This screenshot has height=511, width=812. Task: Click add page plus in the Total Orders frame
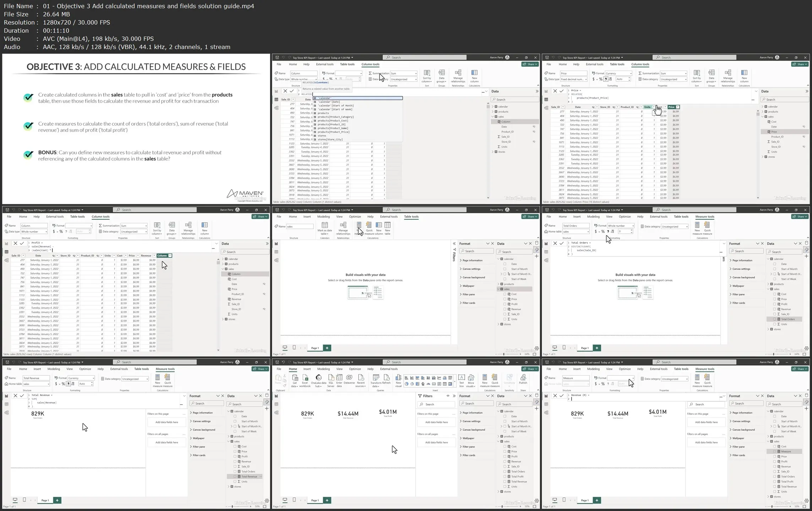[x=597, y=348]
